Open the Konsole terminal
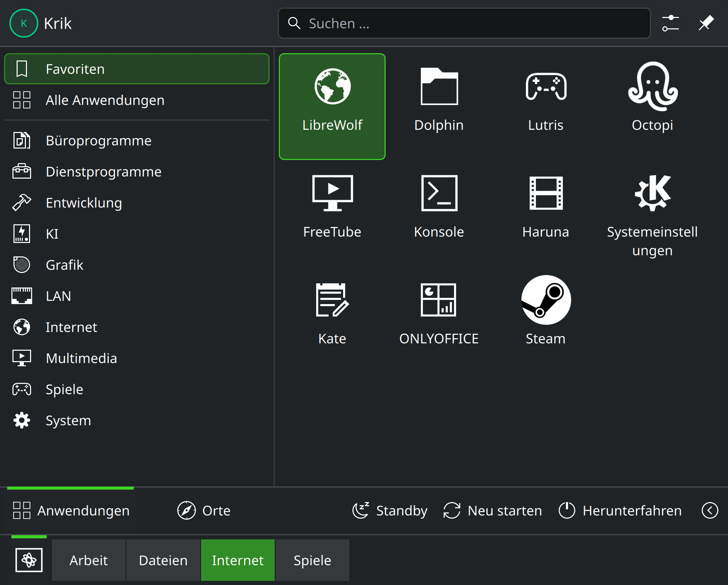This screenshot has height=585, width=728. (x=439, y=206)
